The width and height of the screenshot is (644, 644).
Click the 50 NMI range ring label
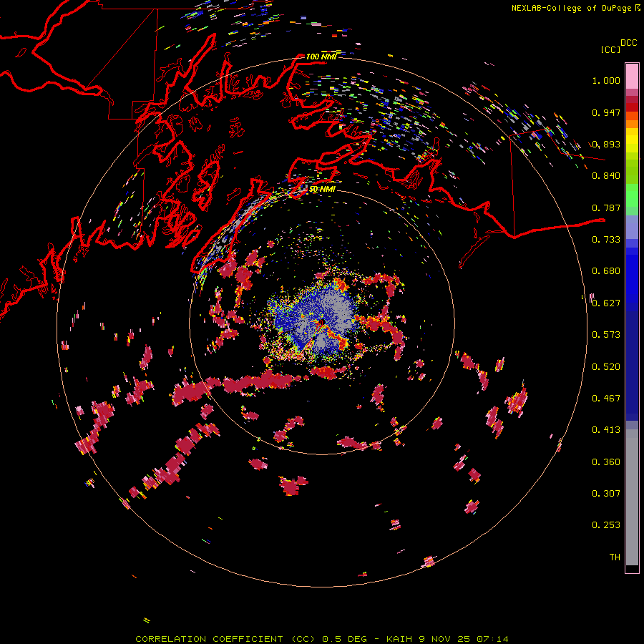[x=322, y=189]
